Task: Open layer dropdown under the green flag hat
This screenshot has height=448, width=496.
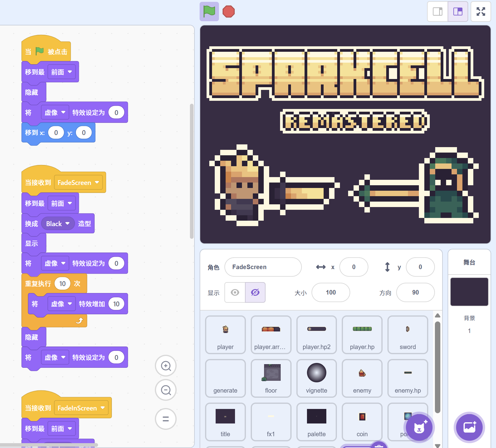Action: [x=62, y=72]
